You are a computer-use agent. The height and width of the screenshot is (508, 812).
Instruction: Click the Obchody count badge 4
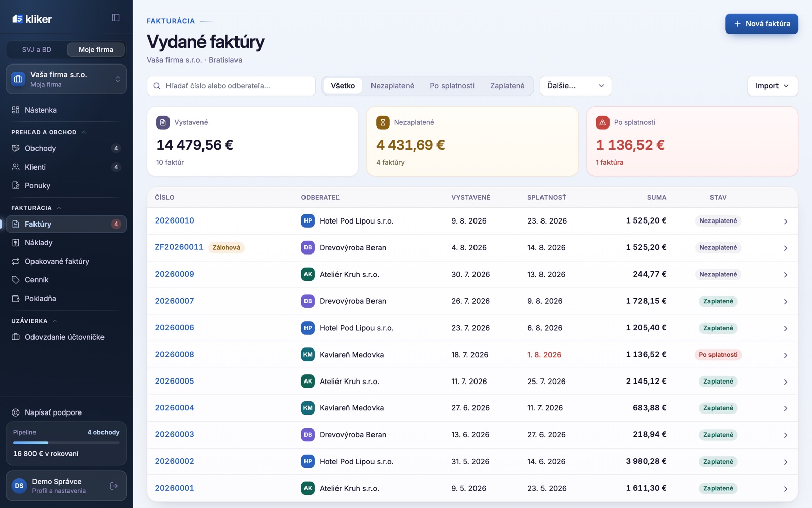[x=116, y=148]
